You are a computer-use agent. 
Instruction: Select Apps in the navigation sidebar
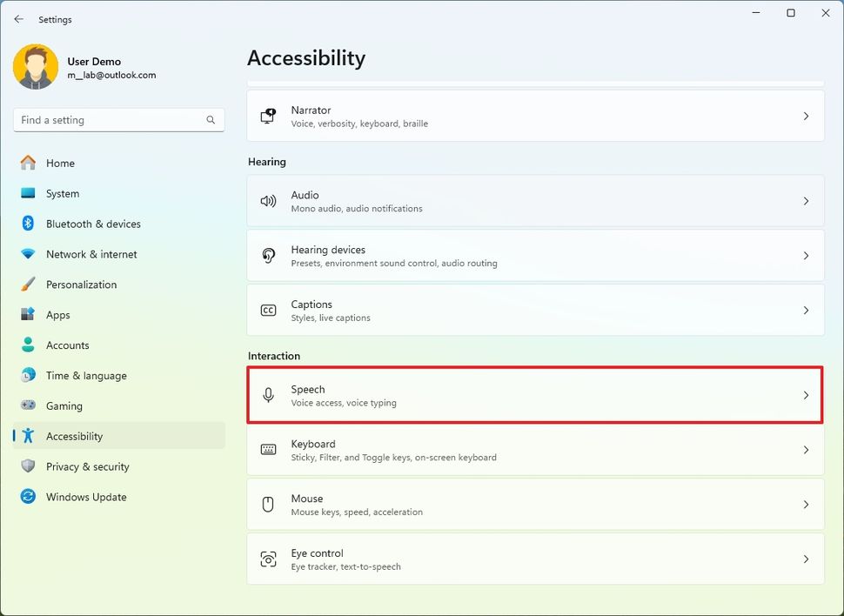(x=58, y=314)
